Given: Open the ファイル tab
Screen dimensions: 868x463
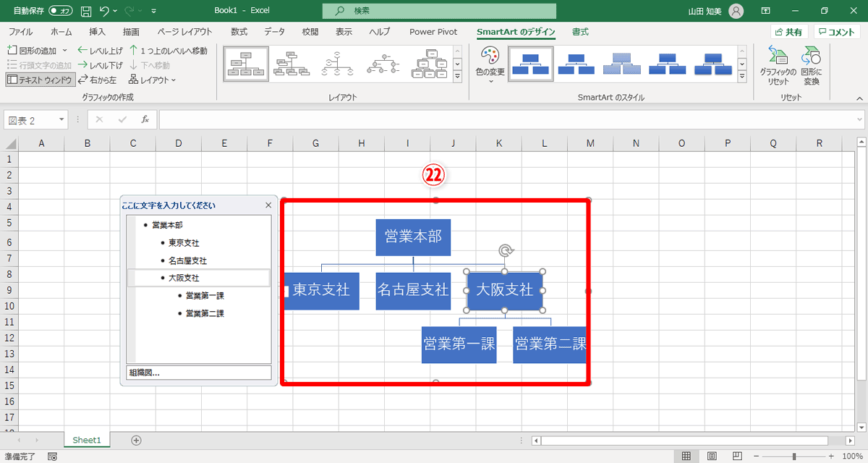Looking at the screenshot, I should click(x=20, y=32).
